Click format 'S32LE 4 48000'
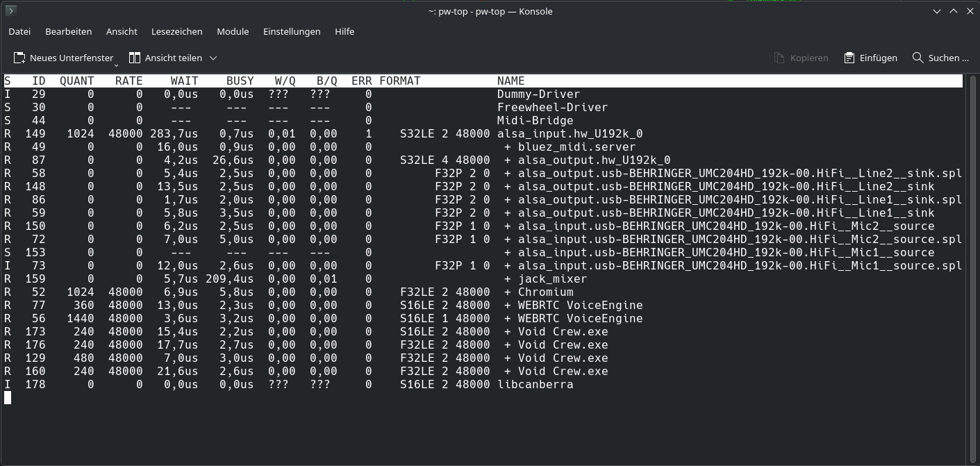The height and width of the screenshot is (466, 980). (445, 160)
